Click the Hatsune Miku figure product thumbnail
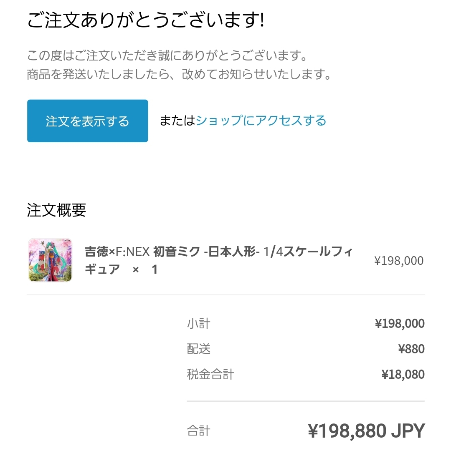Viewport: 451px width, 476px height. tap(50, 260)
